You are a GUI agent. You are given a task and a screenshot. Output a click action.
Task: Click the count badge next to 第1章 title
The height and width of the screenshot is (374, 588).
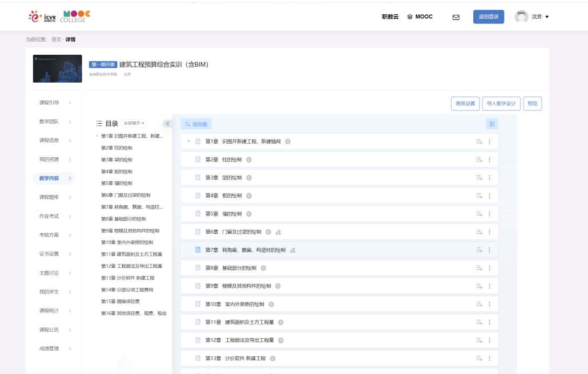(x=288, y=141)
